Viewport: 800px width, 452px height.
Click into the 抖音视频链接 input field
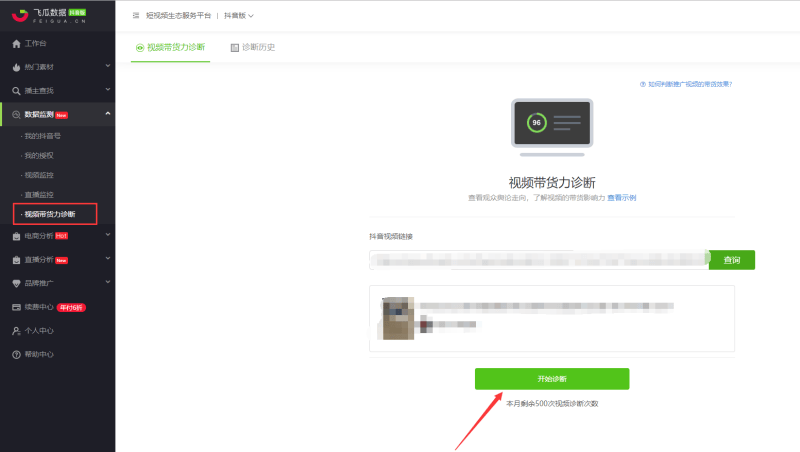pyautogui.click(x=539, y=260)
